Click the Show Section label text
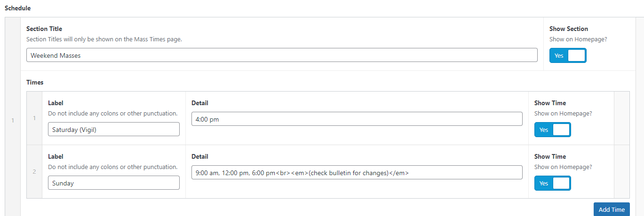The image size is (644, 216). point(568,29)
